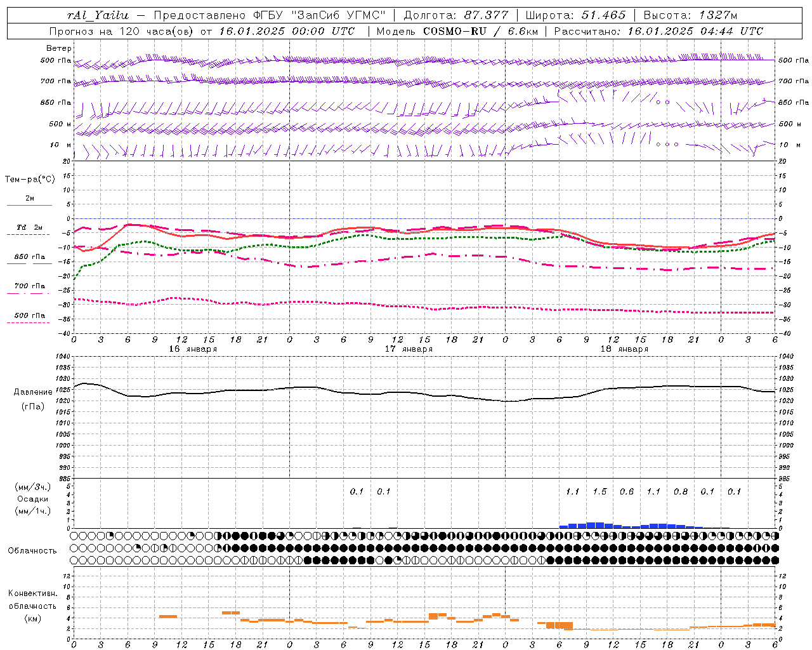Click the 18 января date label
The height and width of the screenshot is (650, 812).
click(624, 349)
